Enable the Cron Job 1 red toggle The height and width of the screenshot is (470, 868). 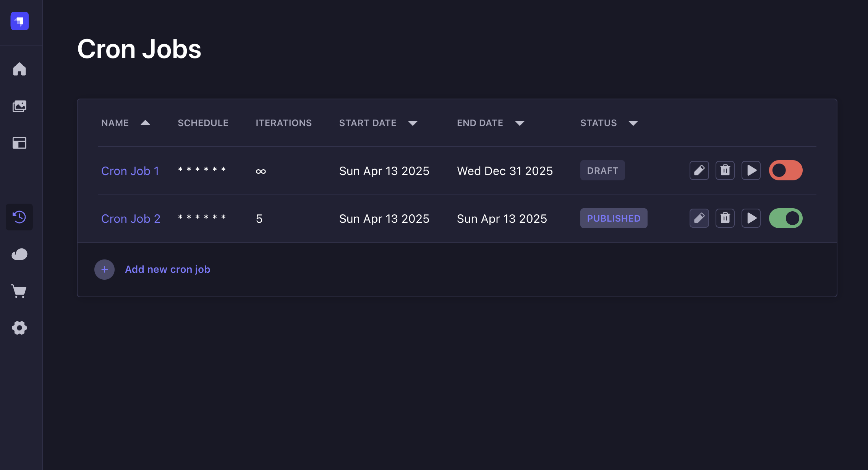click(785, 170)
